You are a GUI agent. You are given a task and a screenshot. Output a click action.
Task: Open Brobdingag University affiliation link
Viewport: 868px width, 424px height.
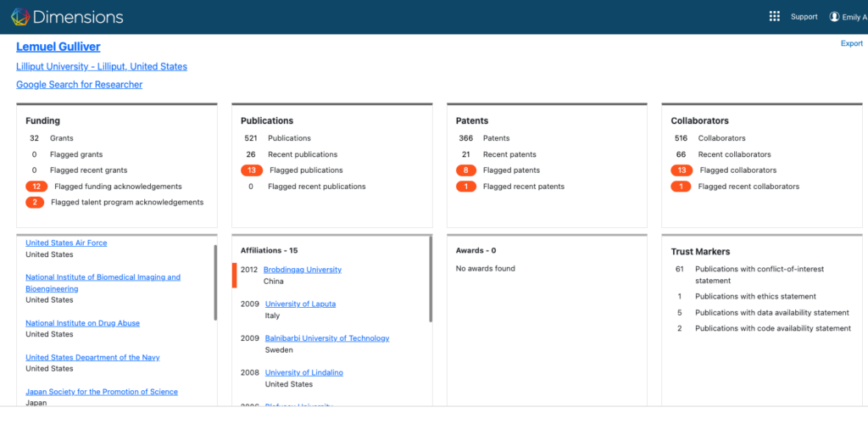pyautogui.click(x=303, y=270)
